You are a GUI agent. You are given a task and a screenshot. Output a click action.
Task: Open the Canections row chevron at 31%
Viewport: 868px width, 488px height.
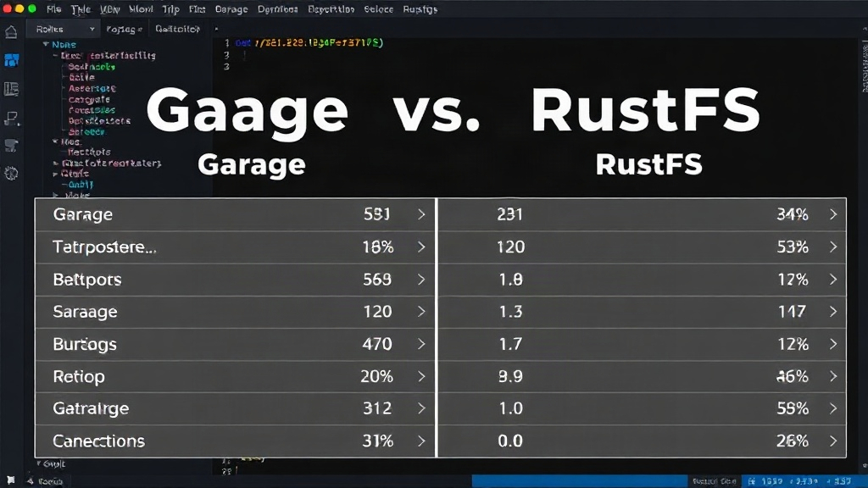point(421,441)
